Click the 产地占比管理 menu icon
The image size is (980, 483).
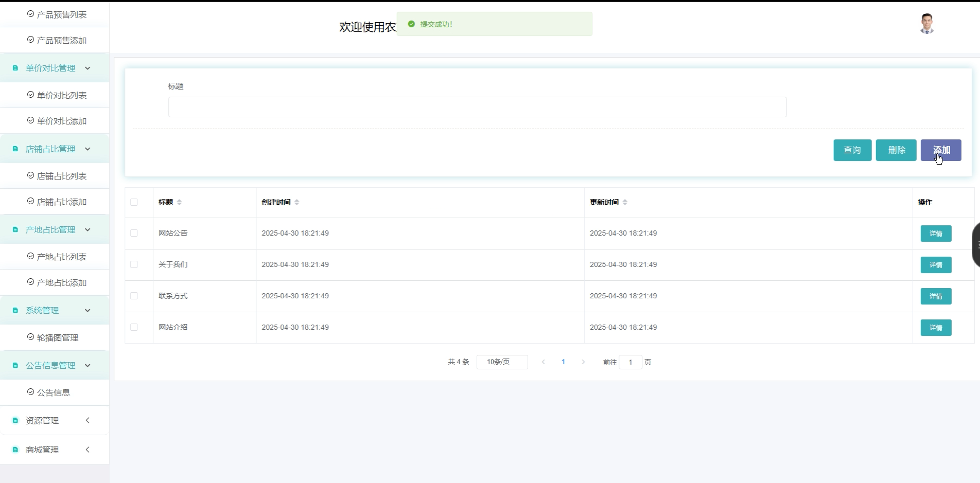point(15,229)
